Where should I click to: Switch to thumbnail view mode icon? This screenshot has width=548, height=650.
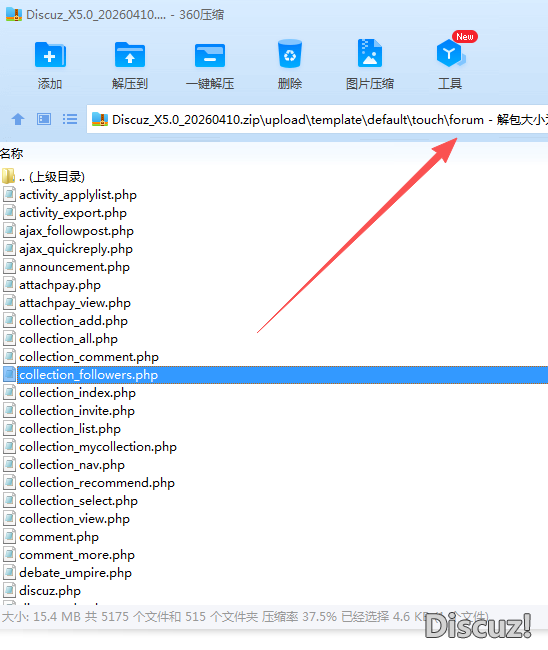click(x=44, y=119)
